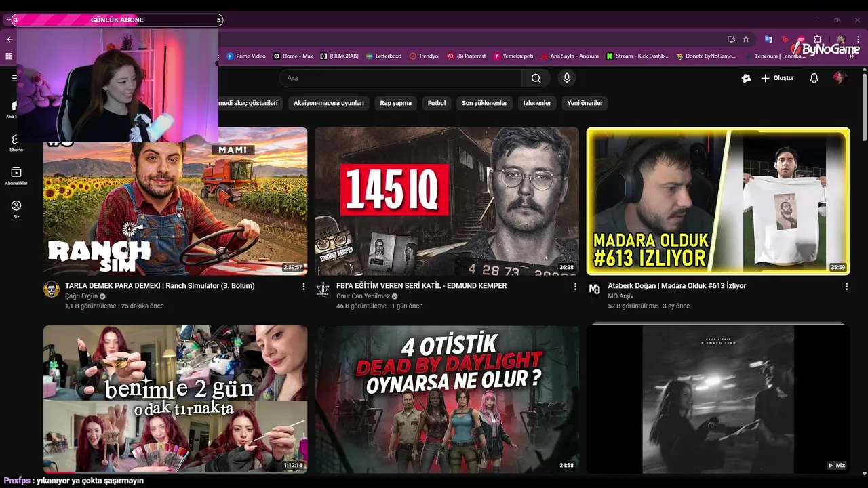
Task: Click MO Arşiv channel avatar
Action: (x=595, y=289)
